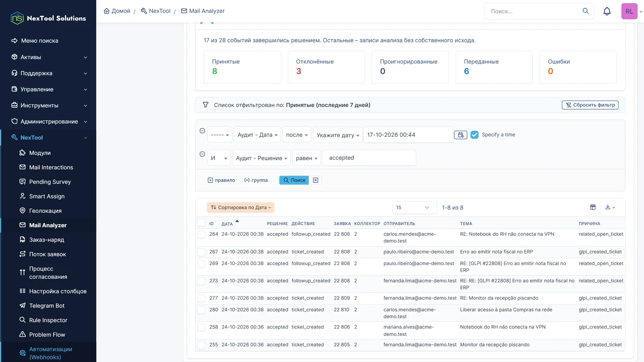Remove the Аудит - Решение criterion row

point(202,154)
